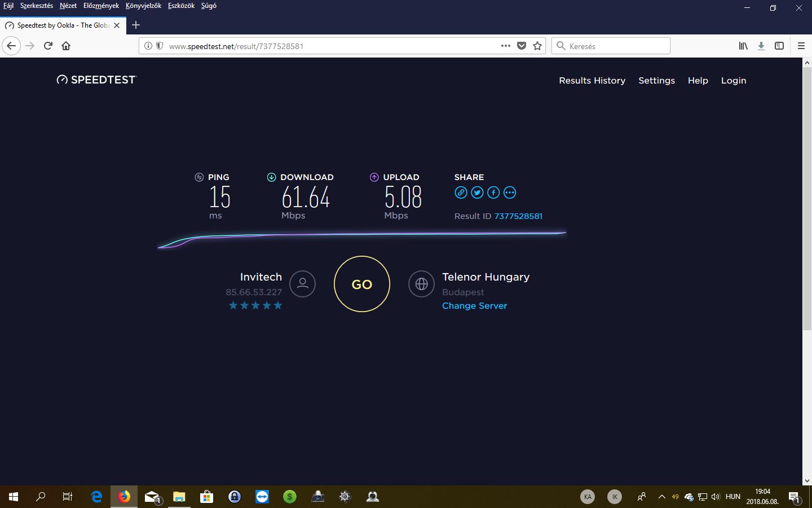The height and width of the screenshot is (508, 812).
Task: Bookmark this page with the star
Action: [537, 46]
